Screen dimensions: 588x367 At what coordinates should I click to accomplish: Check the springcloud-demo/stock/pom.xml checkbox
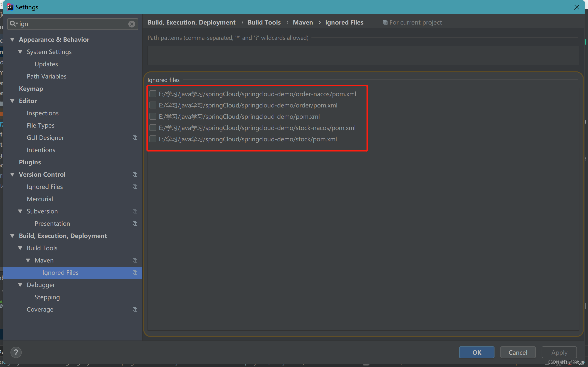click(x=153, y=139)
